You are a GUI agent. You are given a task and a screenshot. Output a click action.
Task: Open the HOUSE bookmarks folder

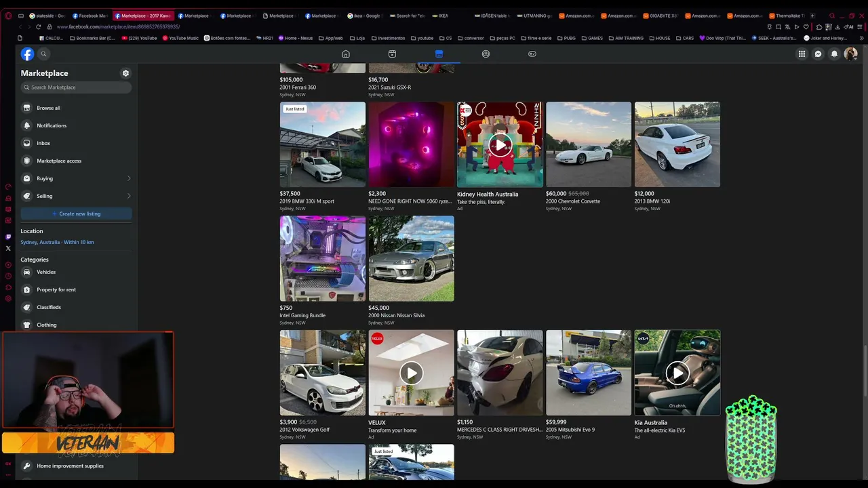(660, 38)
